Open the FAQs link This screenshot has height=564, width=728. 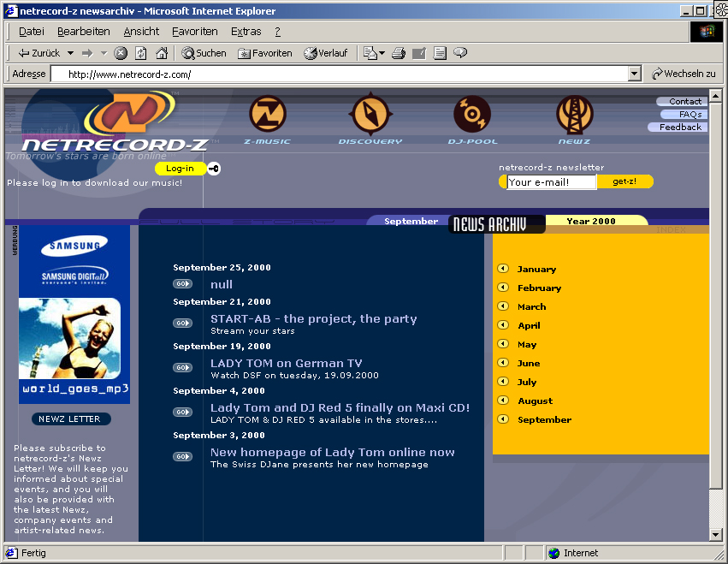click(x=684, y=115)
